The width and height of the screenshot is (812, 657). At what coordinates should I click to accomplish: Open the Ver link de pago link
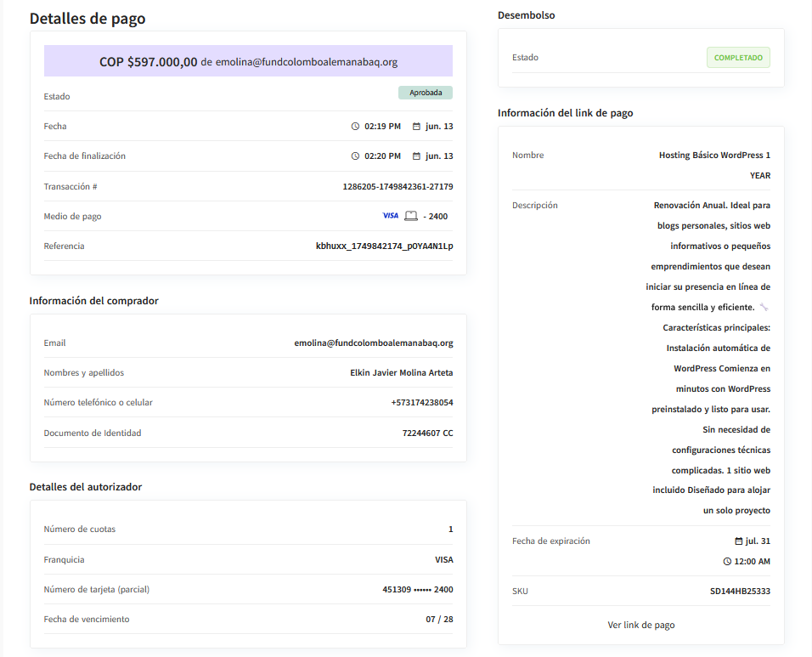[641, 625]
